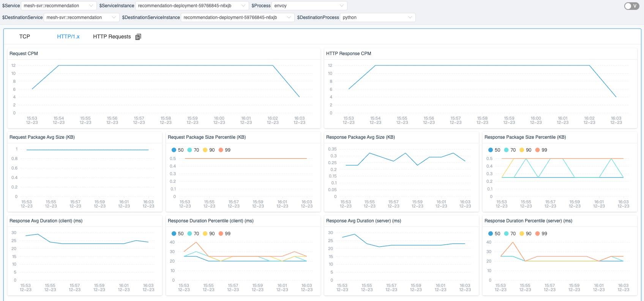Click the Request Package Avg Size (KB) title
This screenshot has width=644, height=301.
[x=42, y=137]
